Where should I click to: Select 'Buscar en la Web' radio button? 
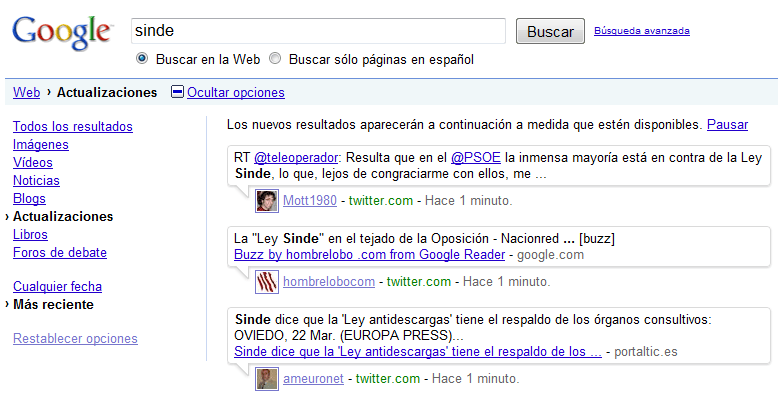[142, 59]
